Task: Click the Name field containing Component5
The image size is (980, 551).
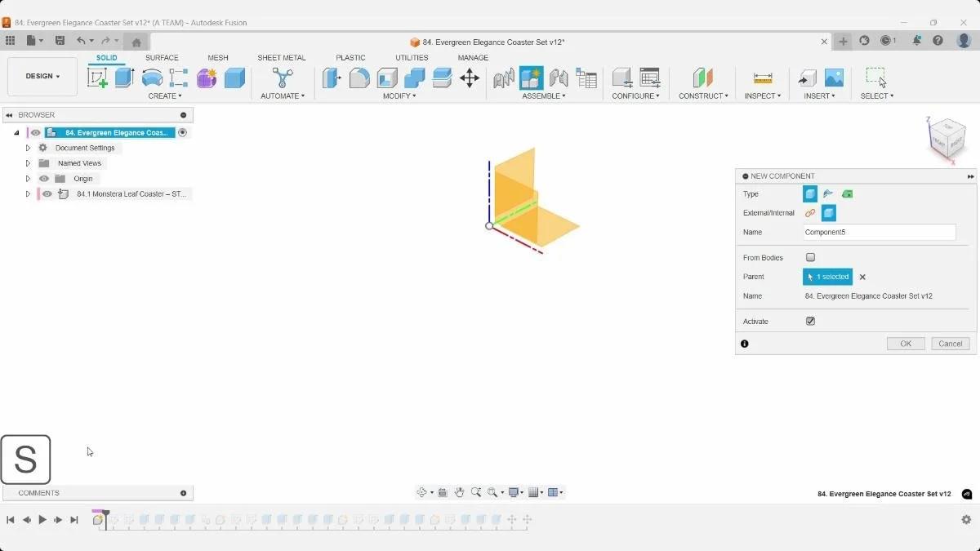Action: coord(879,233)
